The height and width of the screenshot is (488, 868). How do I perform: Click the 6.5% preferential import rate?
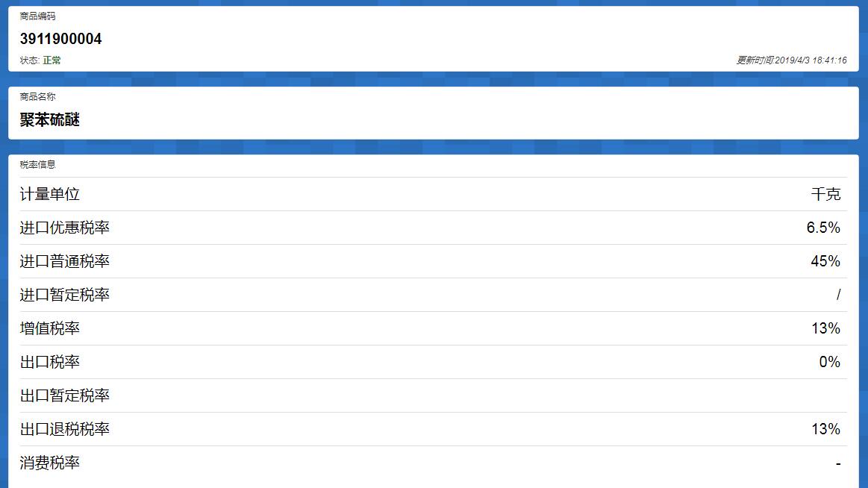point(823,228)
